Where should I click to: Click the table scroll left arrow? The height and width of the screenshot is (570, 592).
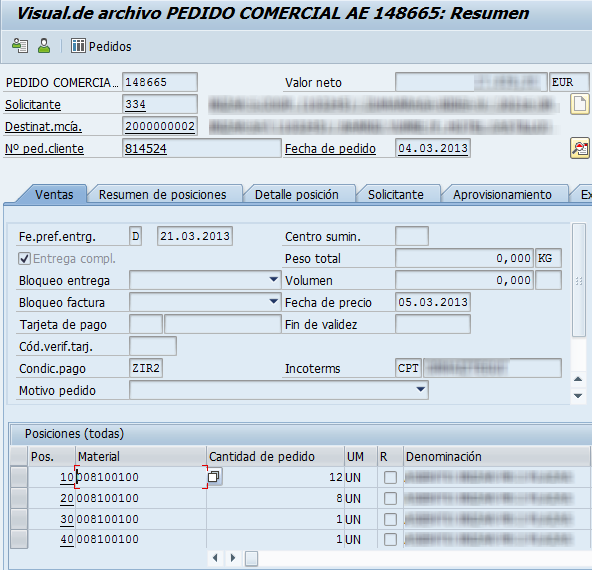tap(215, 558)
